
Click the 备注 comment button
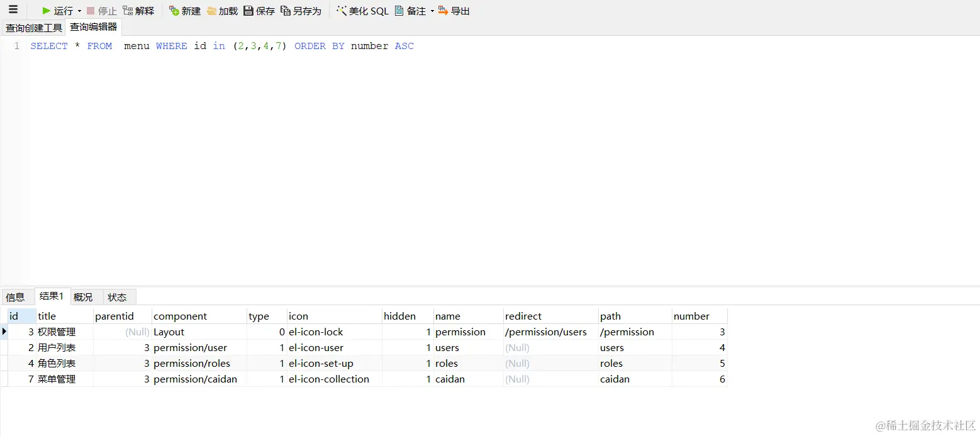click(x=410, y=11)
